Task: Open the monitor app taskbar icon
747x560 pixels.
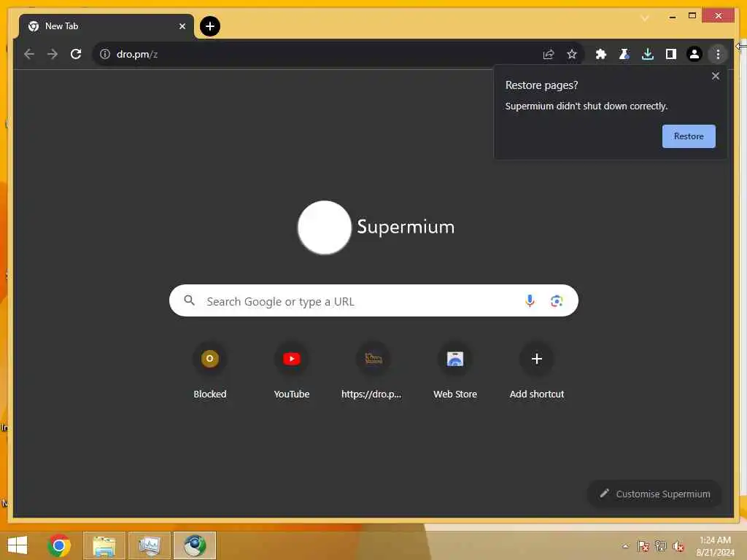Action: (x=150, y=545)
